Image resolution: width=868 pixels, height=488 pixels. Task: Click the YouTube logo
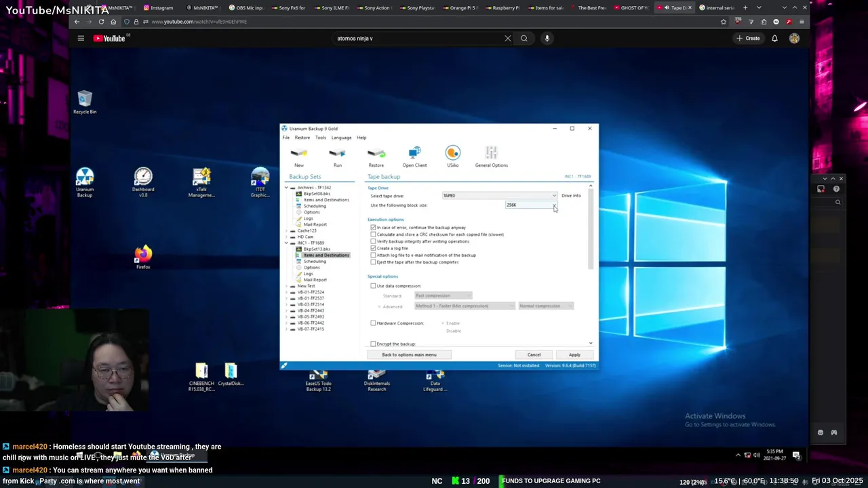click(109, 38)
